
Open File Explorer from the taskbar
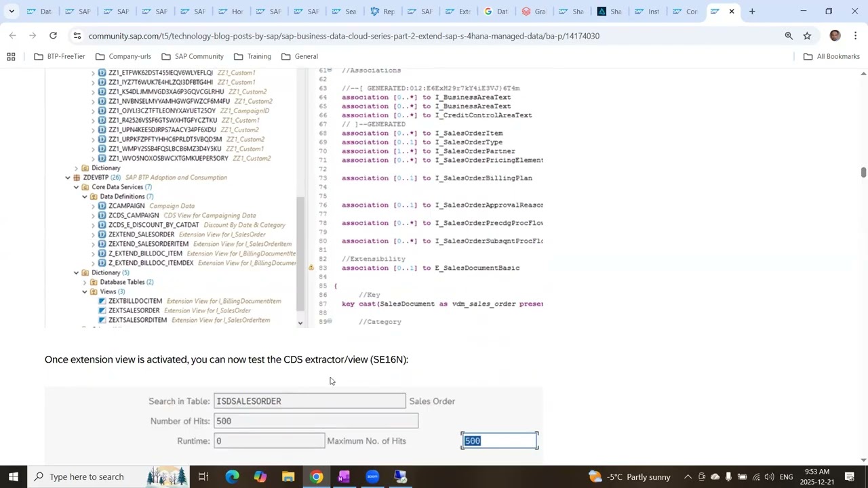(x=288, y=476)
